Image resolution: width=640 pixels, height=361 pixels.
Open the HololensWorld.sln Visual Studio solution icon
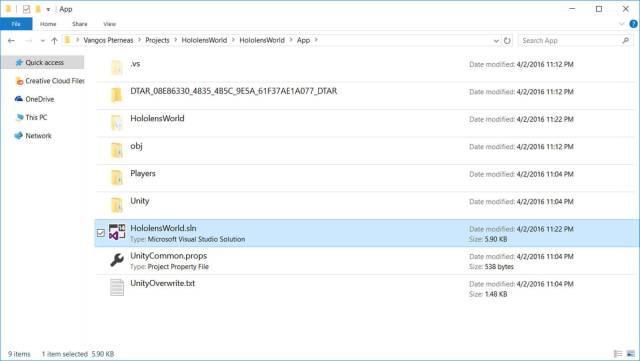(x=117, y=233)
